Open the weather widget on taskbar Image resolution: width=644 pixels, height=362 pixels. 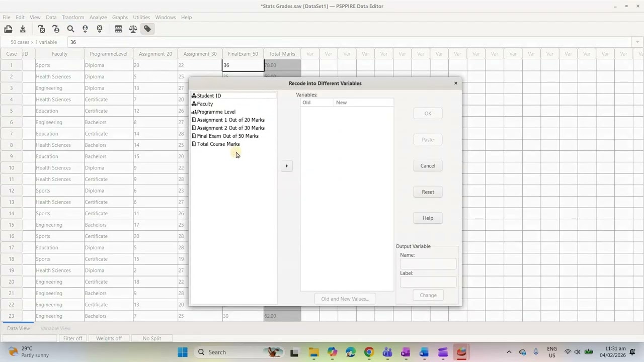click(29, 352)
